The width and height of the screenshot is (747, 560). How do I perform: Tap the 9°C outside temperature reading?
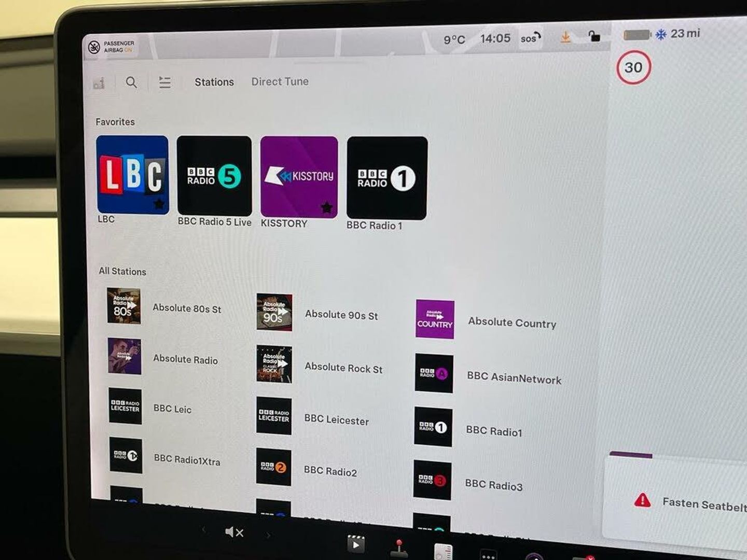[x=454, y=39]
